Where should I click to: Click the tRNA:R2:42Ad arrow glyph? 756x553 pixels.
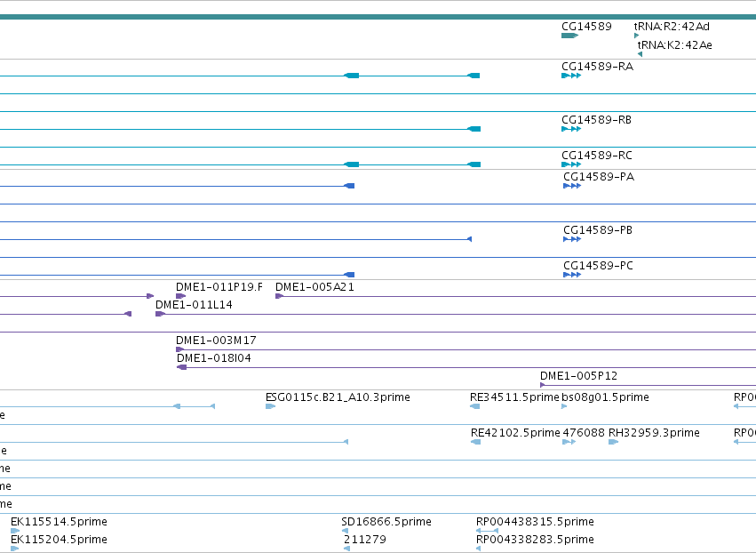pos(636,36)
